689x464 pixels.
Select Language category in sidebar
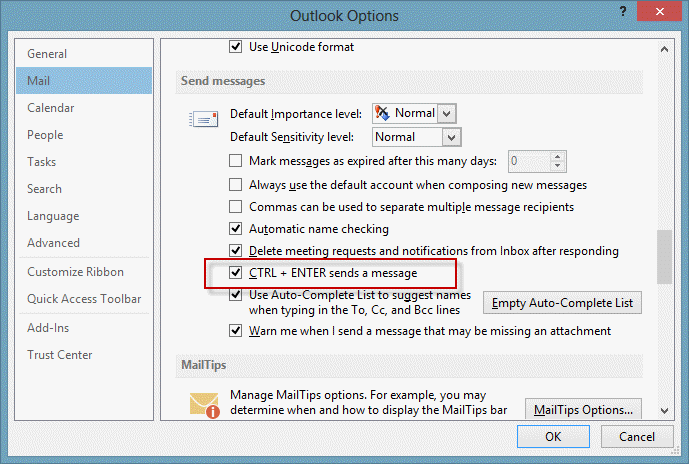84,216
